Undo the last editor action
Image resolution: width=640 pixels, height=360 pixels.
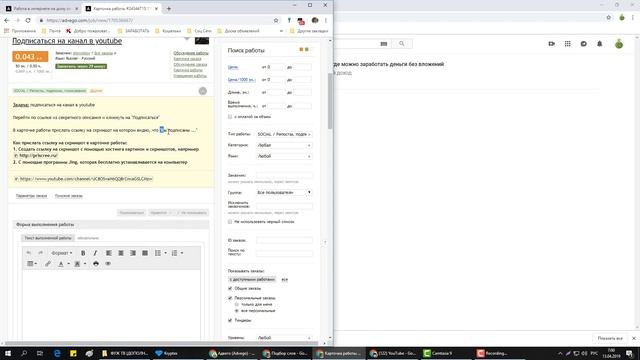coord(29,253)
